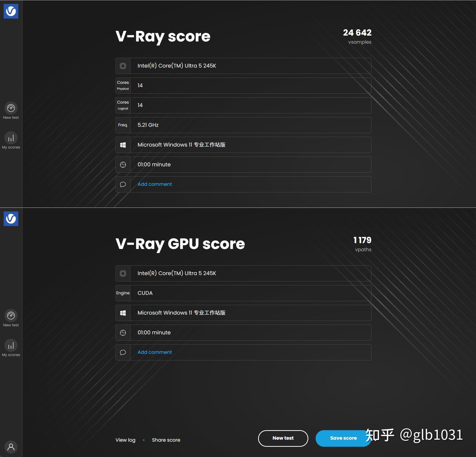Viewport: 476px width, 457px height.
Task: Click the V-Ray logo icon top left
Action: (11, 11)
